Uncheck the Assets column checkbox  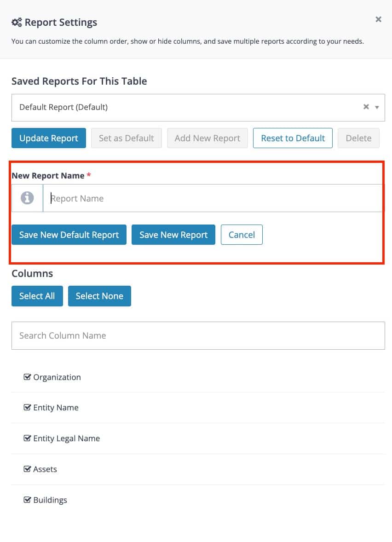(27, 469)
